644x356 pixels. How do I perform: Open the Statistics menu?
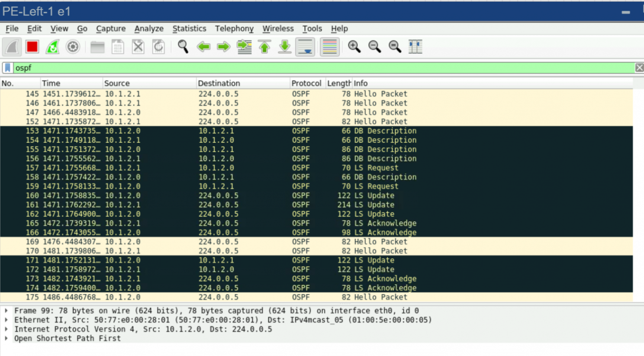(189, 29)
